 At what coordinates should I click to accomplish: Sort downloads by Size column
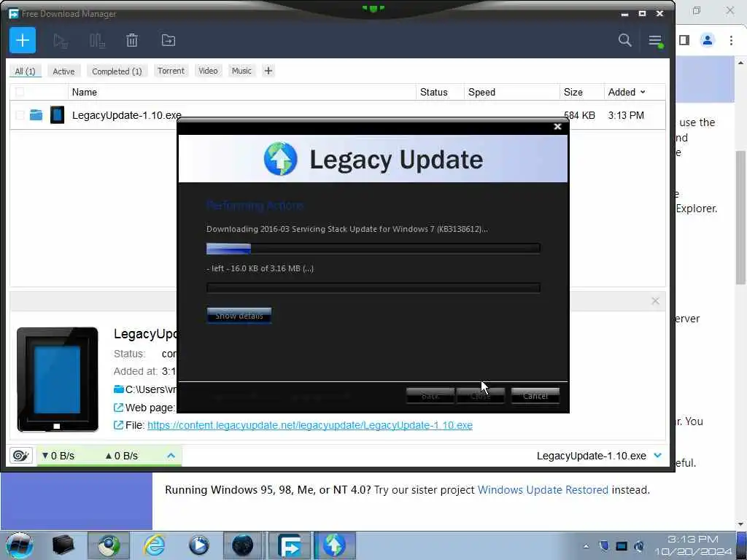pos(581,92)
